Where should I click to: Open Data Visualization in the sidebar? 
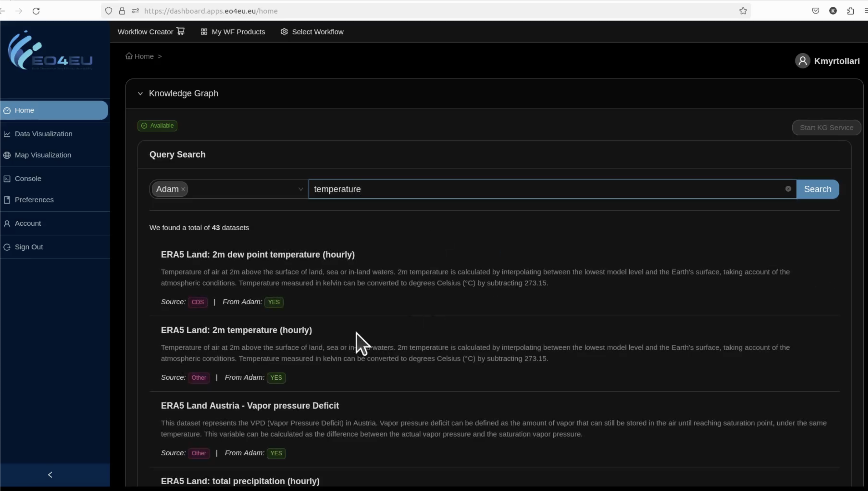[55, 134]
